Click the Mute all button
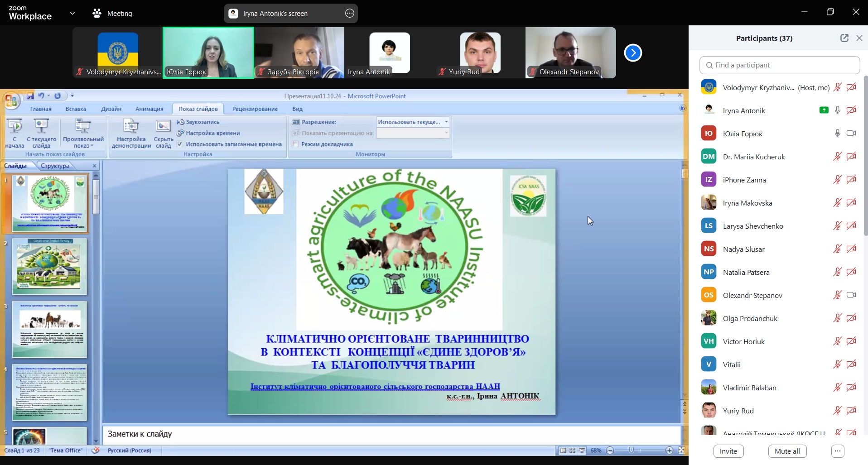 point(787,451)
